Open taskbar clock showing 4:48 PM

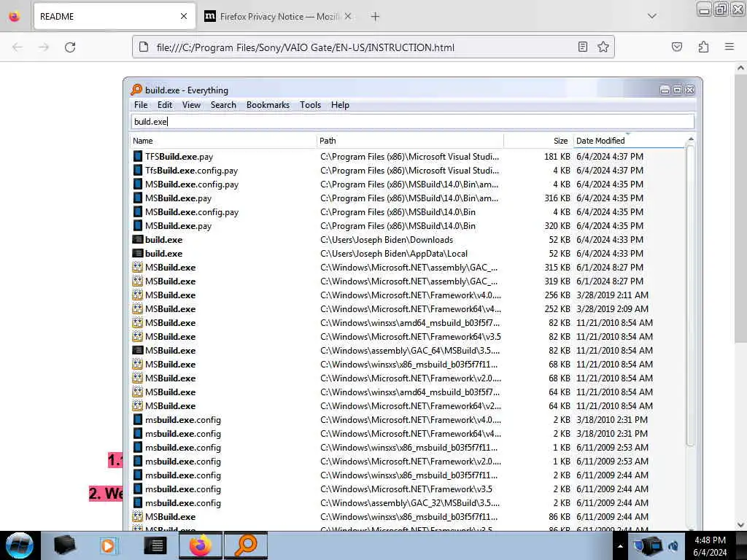click(x=710, y=545)
